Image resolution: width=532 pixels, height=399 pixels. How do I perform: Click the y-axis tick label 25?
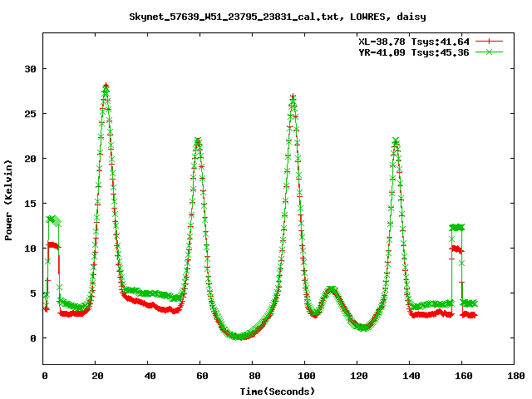pyautogui.click(x=30, y=114)
